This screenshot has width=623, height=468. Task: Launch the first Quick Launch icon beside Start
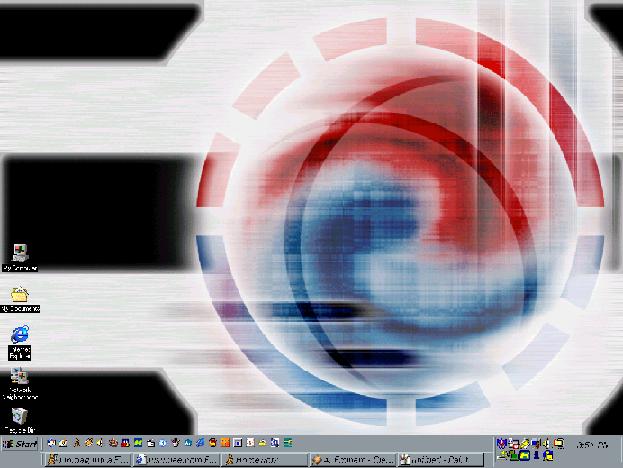tap(51, 443)
